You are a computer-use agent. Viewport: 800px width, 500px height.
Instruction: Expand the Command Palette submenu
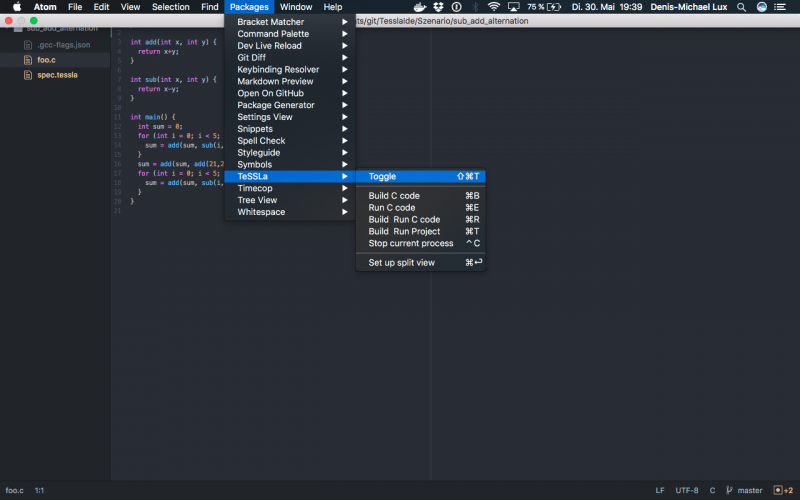[x=290, y=34]
